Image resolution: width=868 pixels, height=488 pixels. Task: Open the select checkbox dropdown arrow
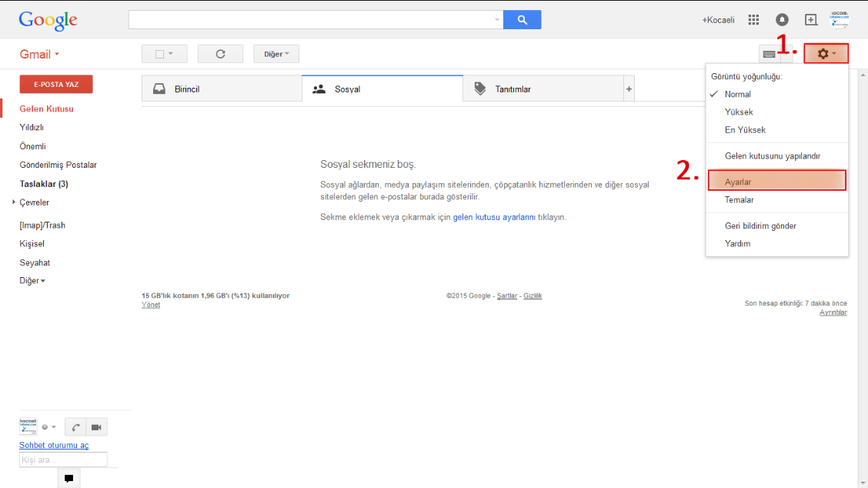171,54
